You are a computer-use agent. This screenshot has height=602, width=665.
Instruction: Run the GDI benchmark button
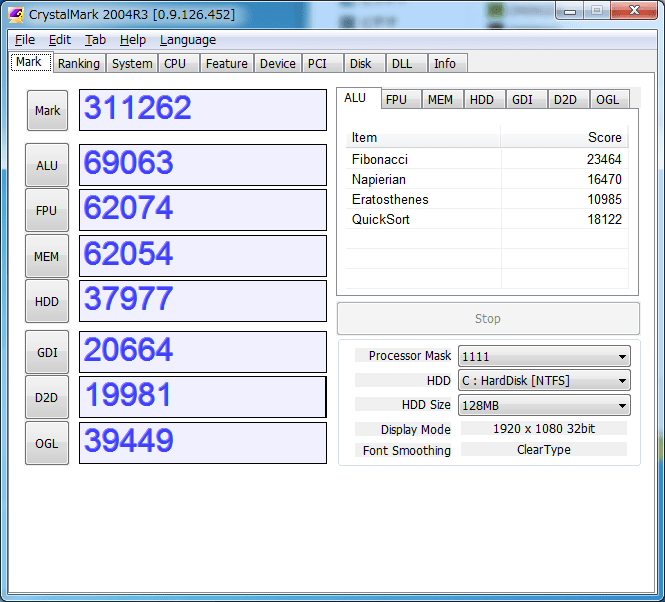click(47, 352)
